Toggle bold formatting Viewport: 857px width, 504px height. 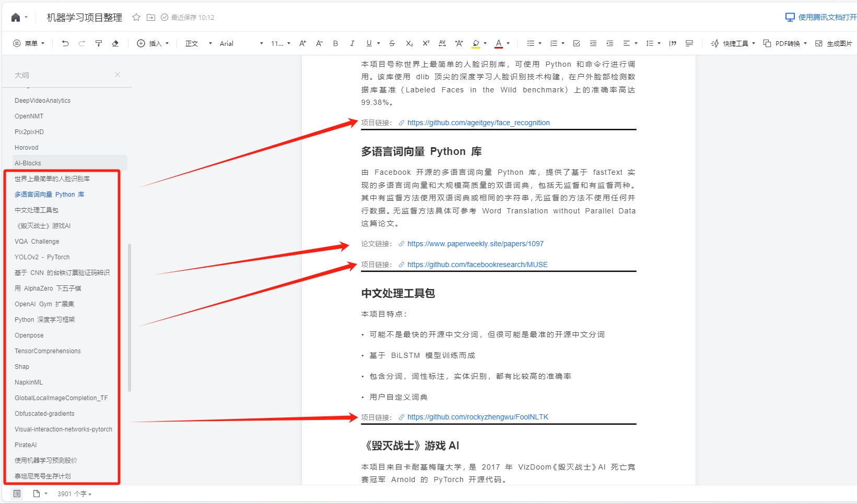(336, 43)
